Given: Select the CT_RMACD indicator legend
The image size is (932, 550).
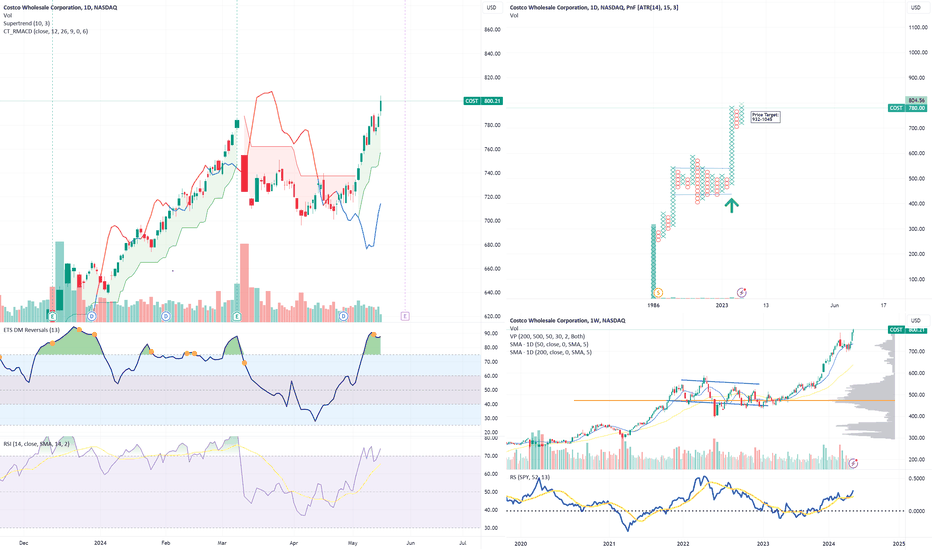Looking at the screenshot, I should tap(46, 31).
